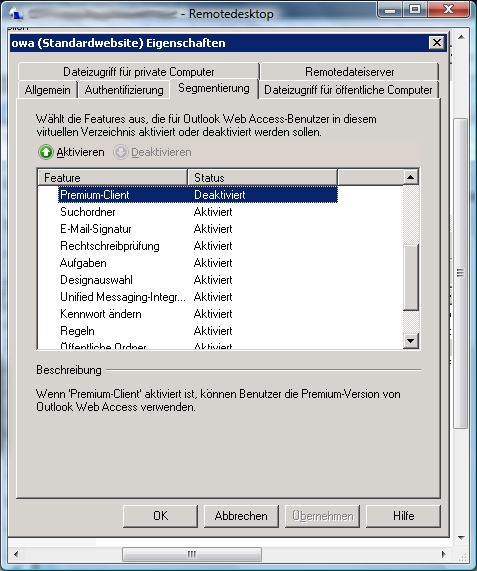Click the Deaktiviert status of Premium-Client
Viewport: 477px width, 571px height.
[220, 195]
